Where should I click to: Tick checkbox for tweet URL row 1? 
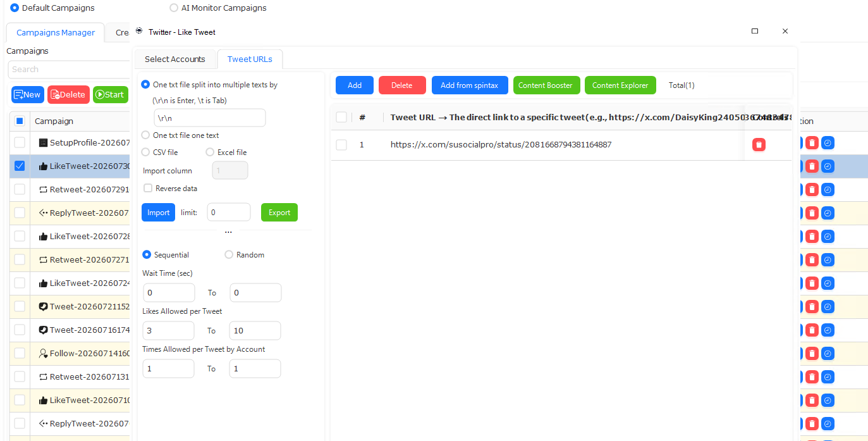(x=341, y=145)
